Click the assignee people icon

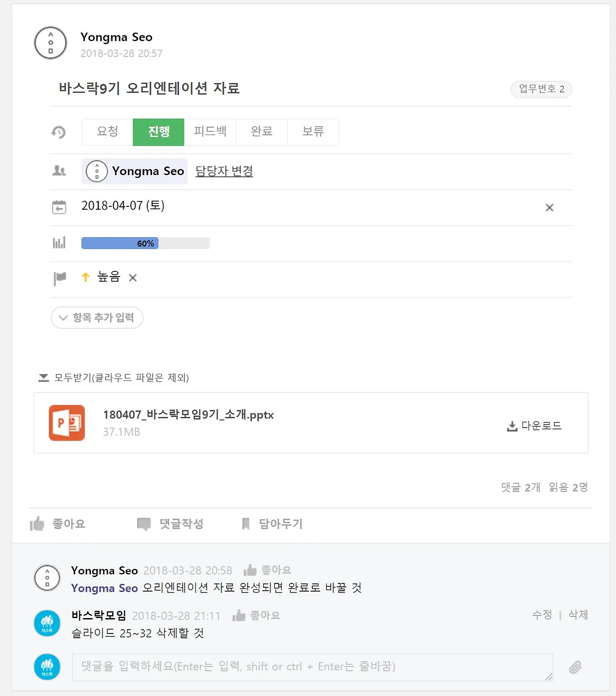59,171
